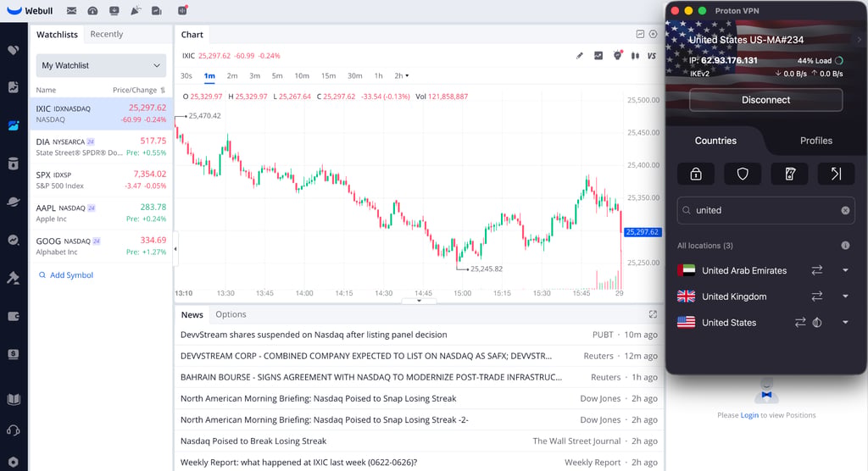The height and width of the screenshot is (471, 868).
Task: Open chart panel settings gear in header
Action: coord(654,35)
